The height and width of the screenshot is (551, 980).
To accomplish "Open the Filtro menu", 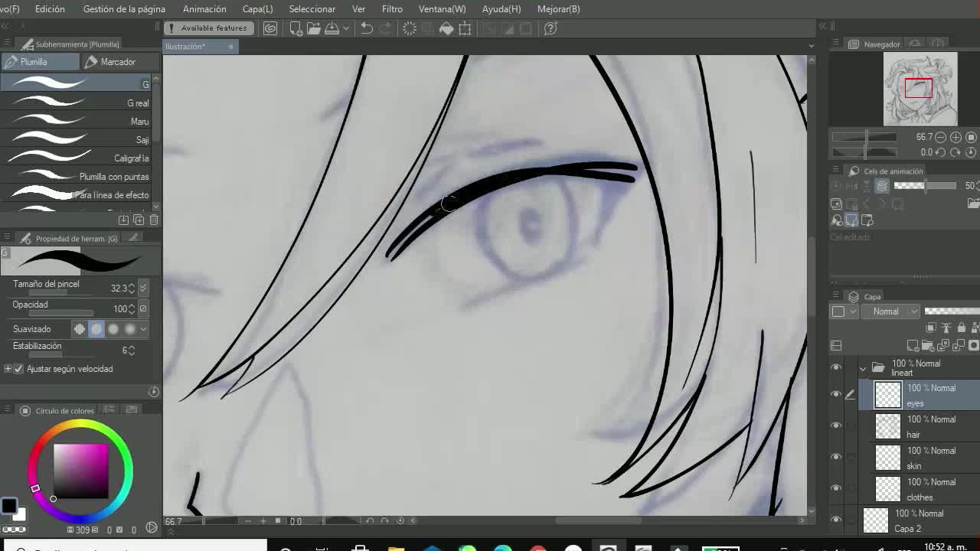I will click(392, 9).
